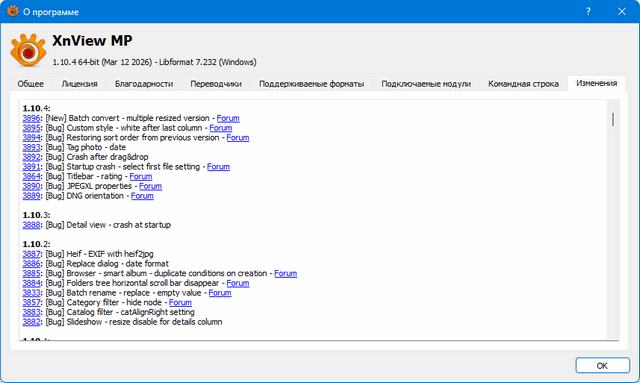Open Forum link for Startup crash entry
This screenshot has width=640, height=383.
pos(218,167)
